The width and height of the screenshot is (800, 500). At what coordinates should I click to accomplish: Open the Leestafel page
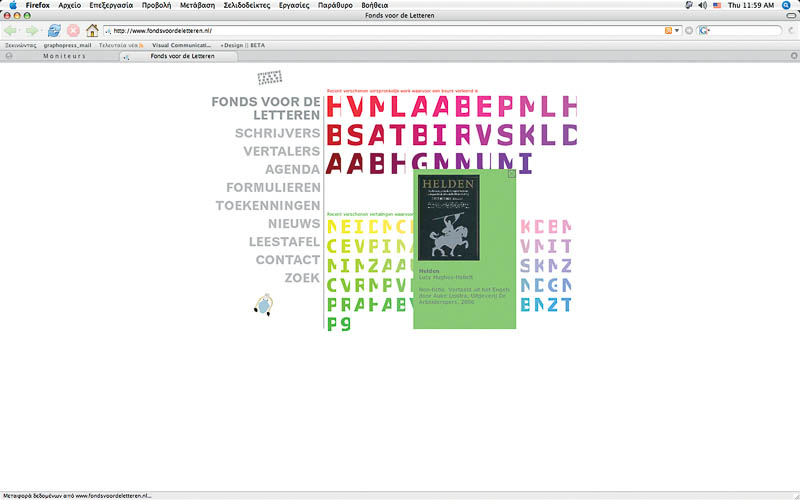285,242
